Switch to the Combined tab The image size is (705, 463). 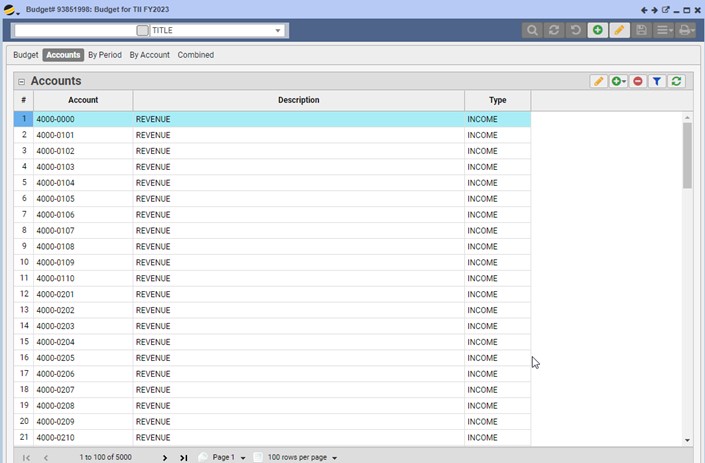pyautogui.click(x=196, y=55)
